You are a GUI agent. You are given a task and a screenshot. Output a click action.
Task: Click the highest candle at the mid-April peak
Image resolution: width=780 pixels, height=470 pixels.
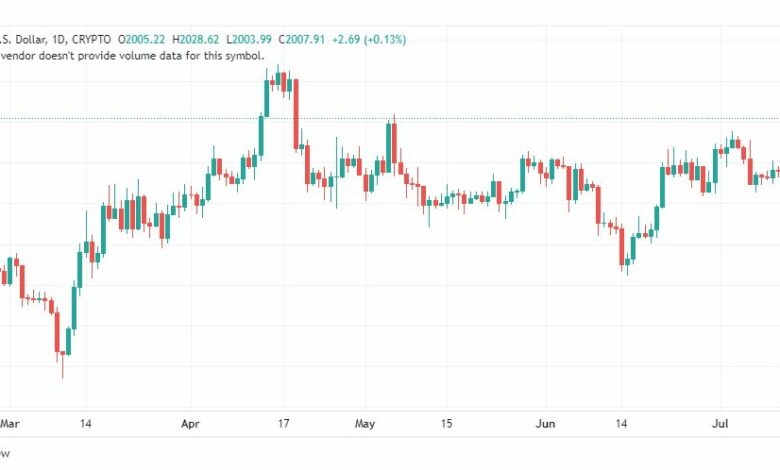click(282, 82)
